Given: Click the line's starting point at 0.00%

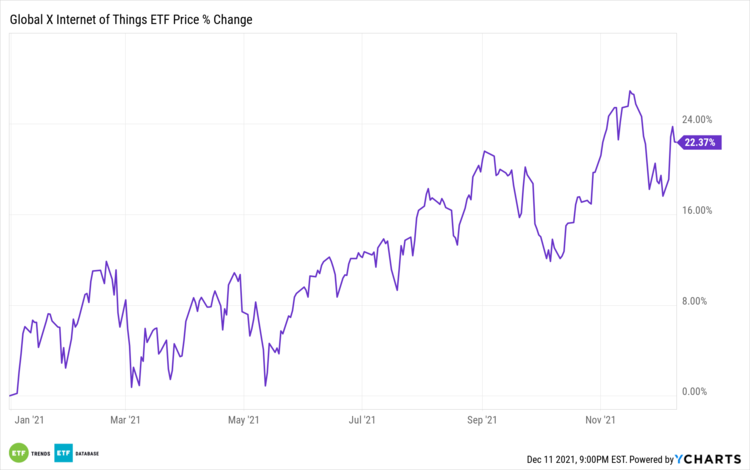Looking at the screenshot, I should (9, 396).
